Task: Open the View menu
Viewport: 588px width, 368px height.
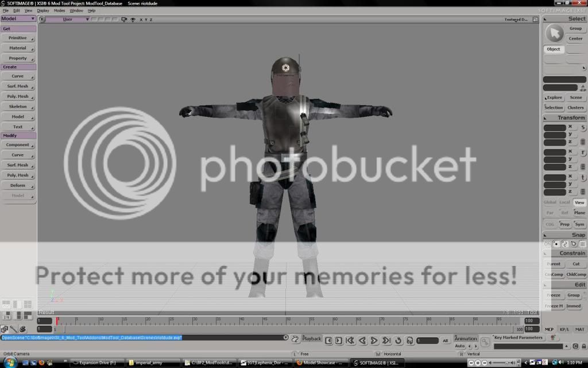Action: pyautogui.click(x=28, y=11)
